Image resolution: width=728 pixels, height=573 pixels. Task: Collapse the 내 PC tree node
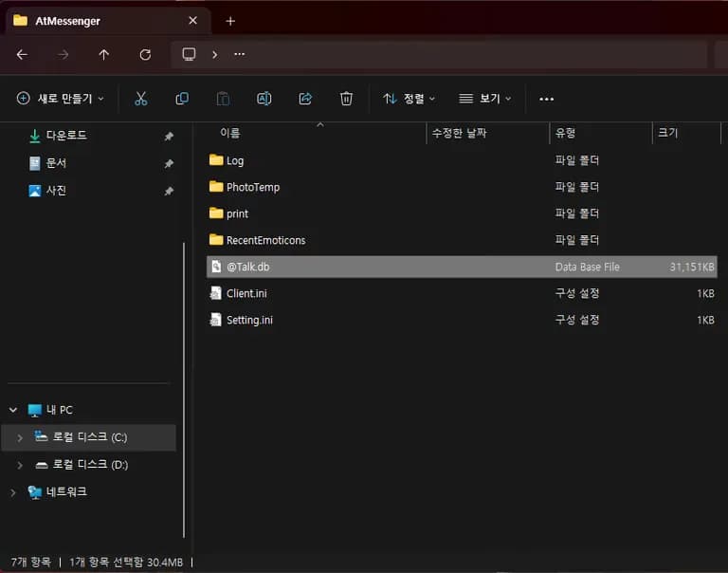point(13,410)
